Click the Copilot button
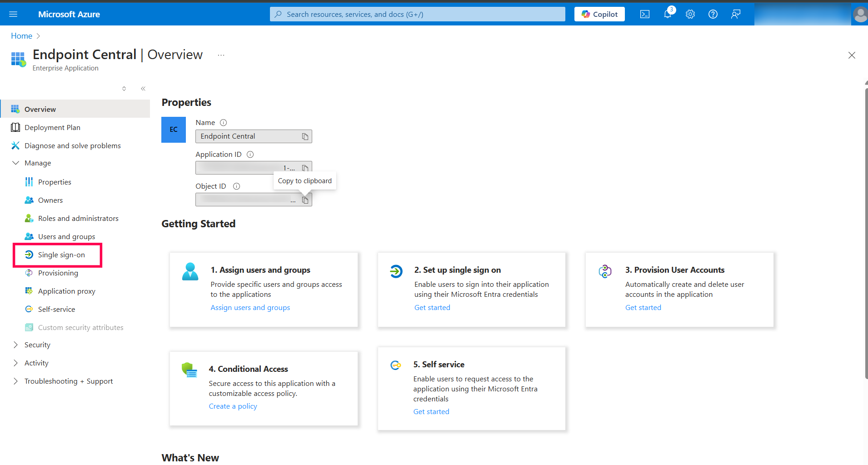The width and height of the screenshot is (868, 465). click(x=599, y=14)
